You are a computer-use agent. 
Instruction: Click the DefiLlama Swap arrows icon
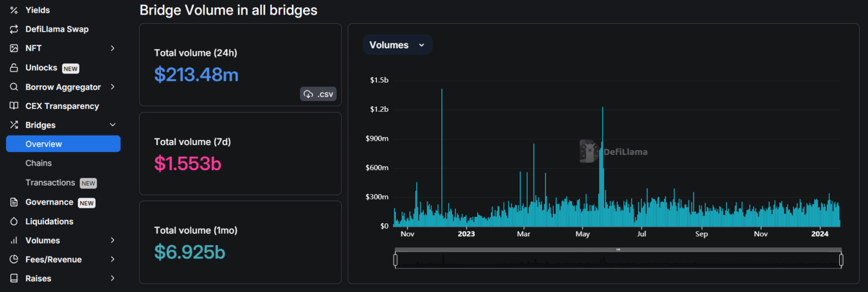click(x=14, y=29)
